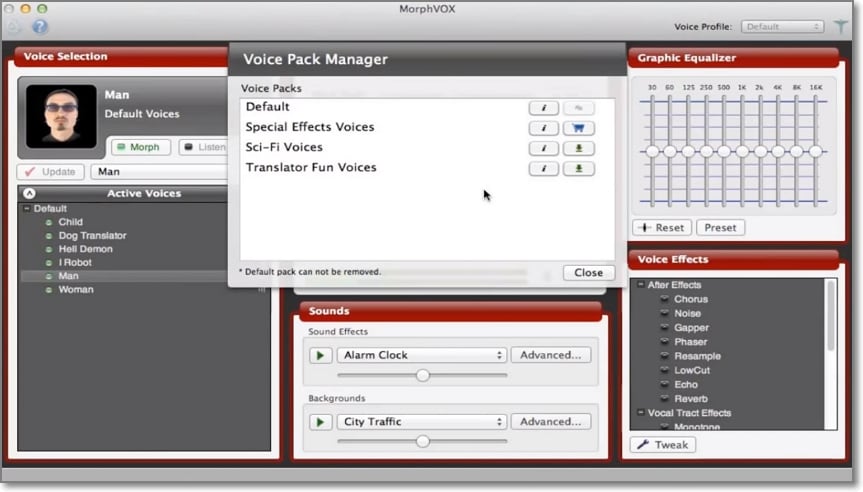Toggle the Chorus effect
This screenshot has height=492, width=863.
[664, 299]
